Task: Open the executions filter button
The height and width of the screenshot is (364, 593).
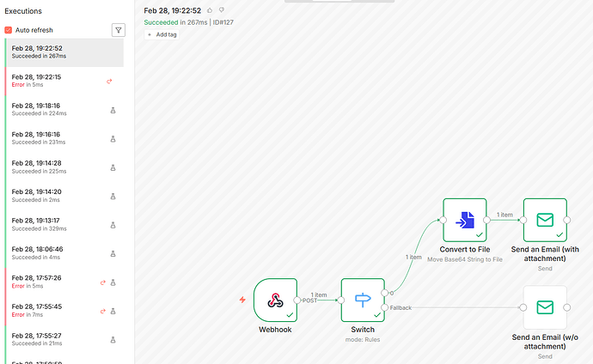Action: pyautogui.click(x=119, y=30)
